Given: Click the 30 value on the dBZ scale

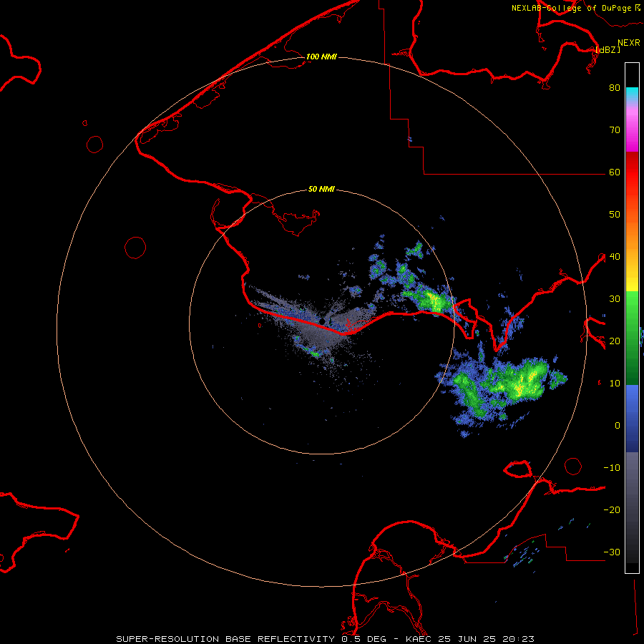Looking at the screenshot, I should (615, 299).
